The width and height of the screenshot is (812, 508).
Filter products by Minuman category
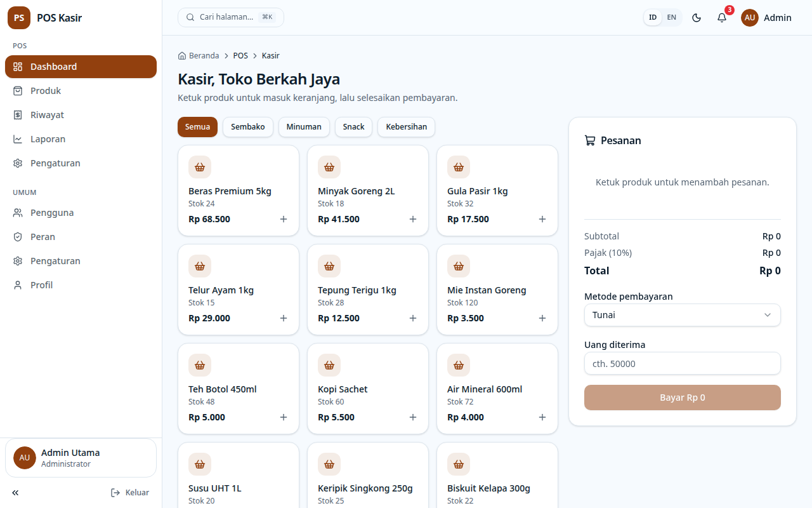pyautogui.click(x=304, y=127)
